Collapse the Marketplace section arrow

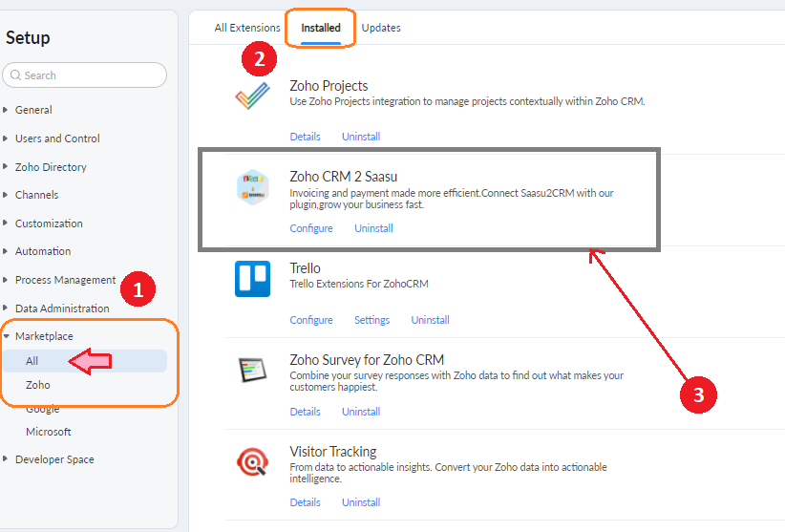6,336
